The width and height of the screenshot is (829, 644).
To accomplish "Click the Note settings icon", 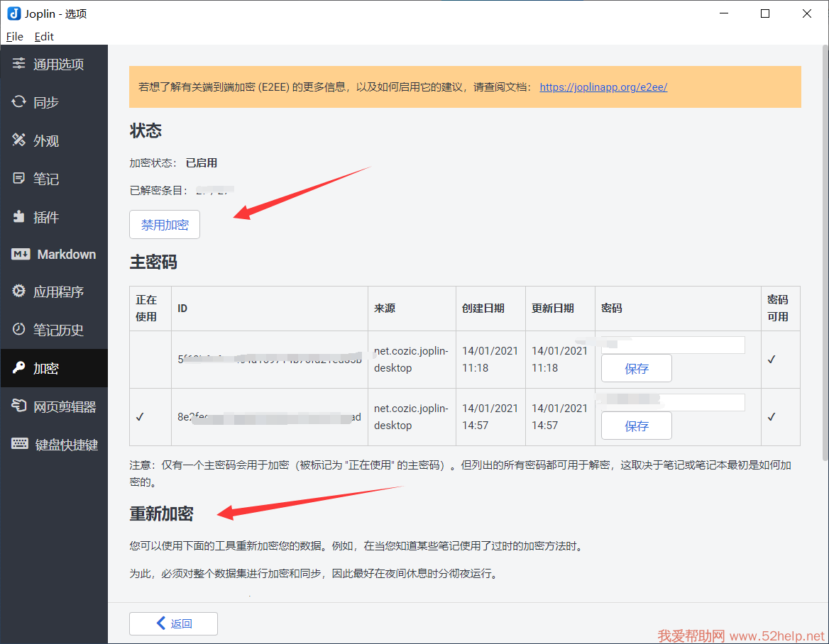I will pyautogui.click(x=19, y=179).
